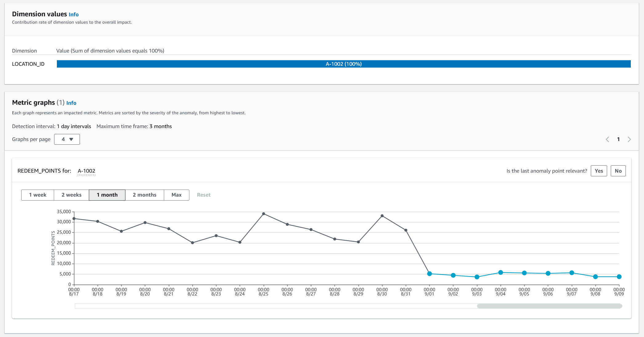Viewport: 644px width, 337px height.
Task: Click Info link beside Metric graphs
Action: coord(71,103)
